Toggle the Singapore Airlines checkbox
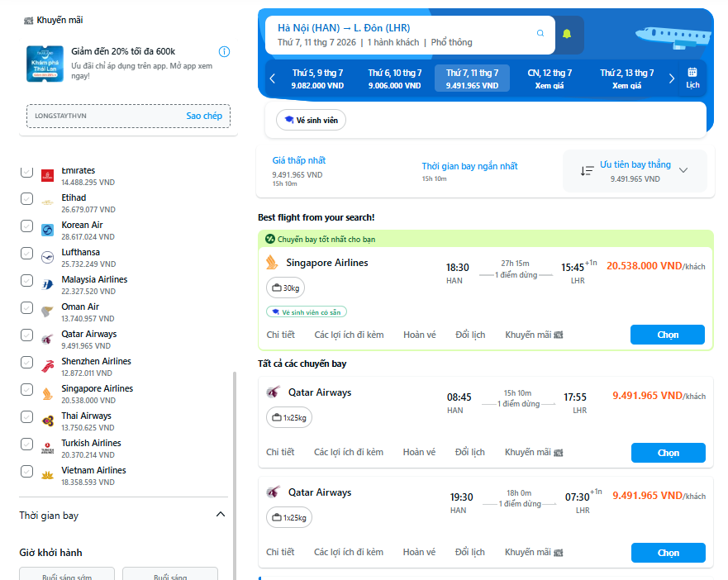 pos(27,390)
